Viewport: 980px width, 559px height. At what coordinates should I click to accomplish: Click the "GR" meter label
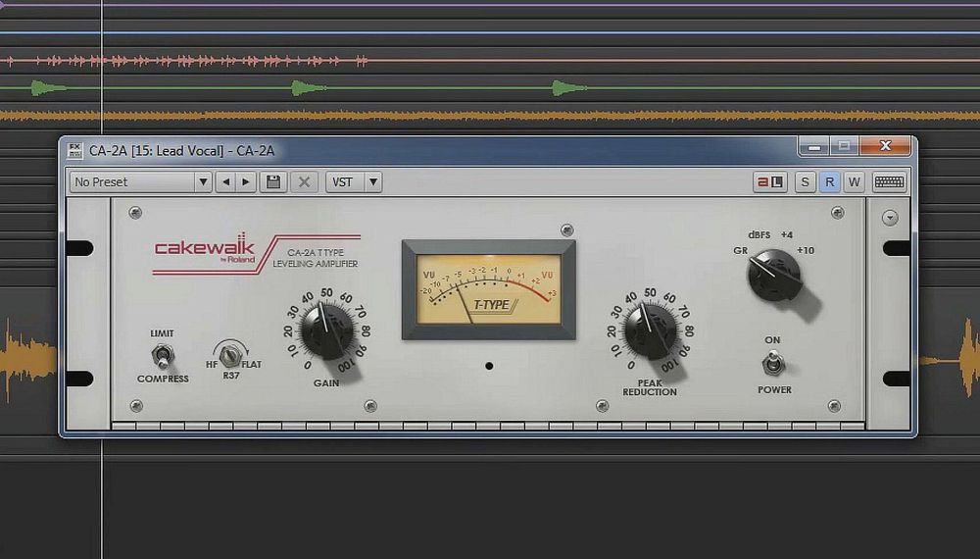(x=740, y=251)
